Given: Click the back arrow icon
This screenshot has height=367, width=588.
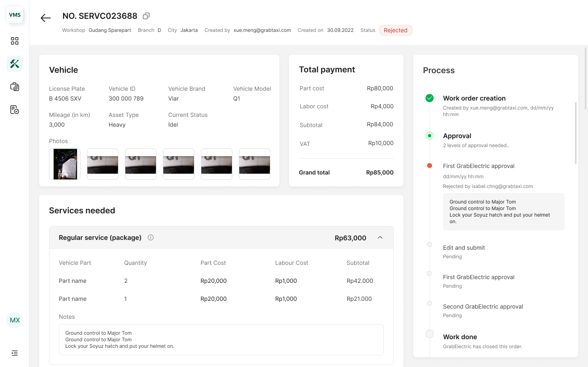Looking at the screenshot, I should (x=46, y=18).
